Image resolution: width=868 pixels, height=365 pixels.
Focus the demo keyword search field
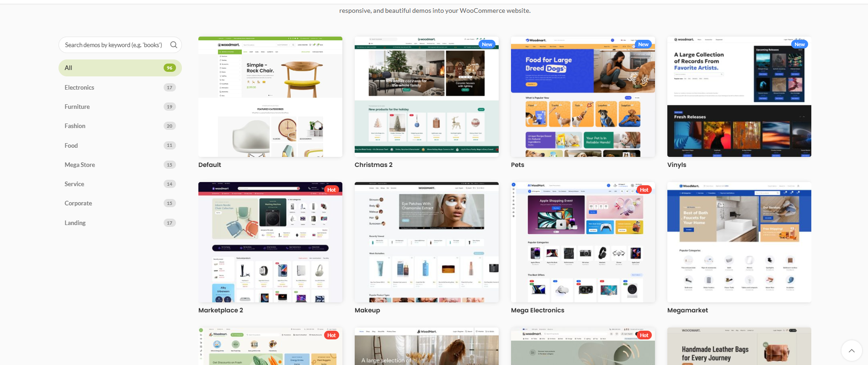pos(120,45)
